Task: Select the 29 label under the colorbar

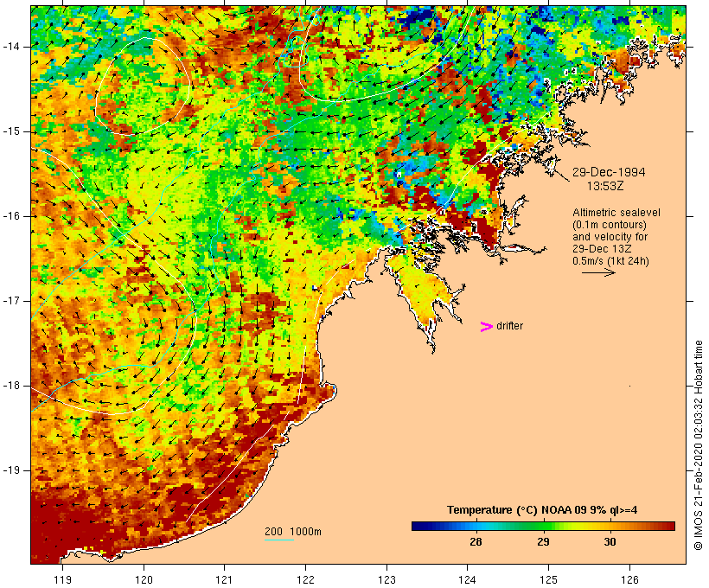Action: pyautogui.click(x=542, y=542)
